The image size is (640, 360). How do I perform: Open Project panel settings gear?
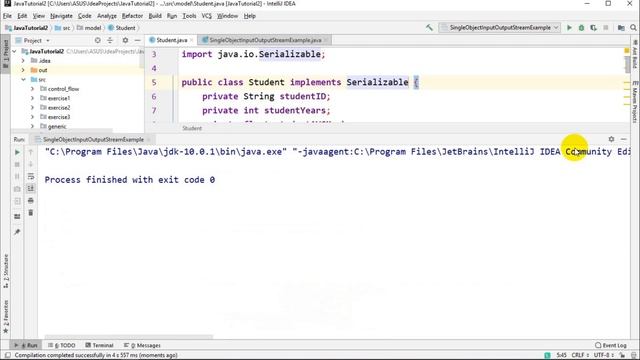(125, 40)
